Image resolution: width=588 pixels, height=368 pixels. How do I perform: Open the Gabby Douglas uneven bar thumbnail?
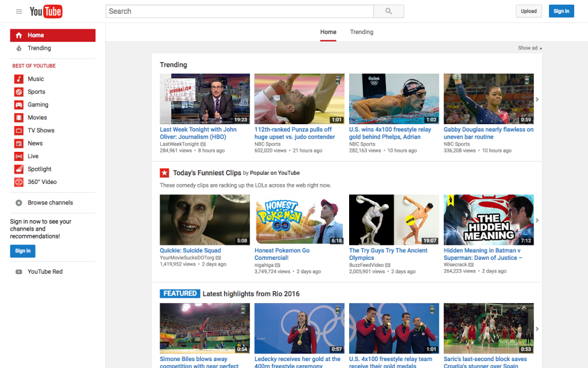489,99
